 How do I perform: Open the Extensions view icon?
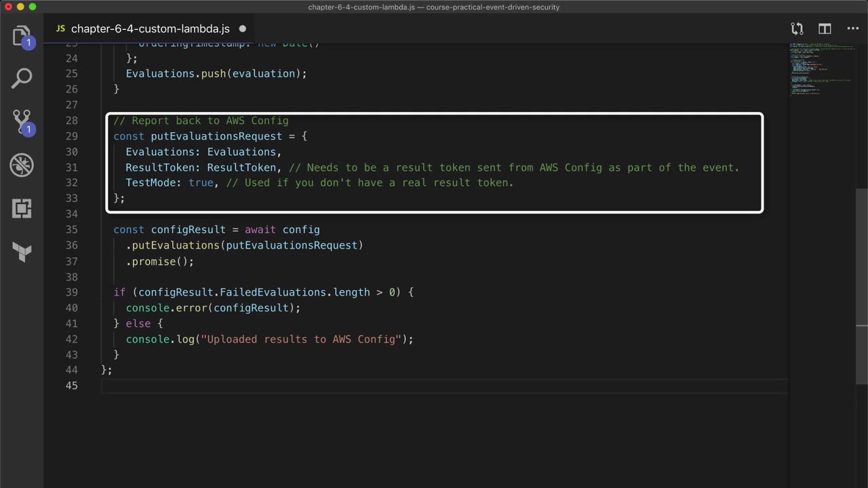[22, 208]
